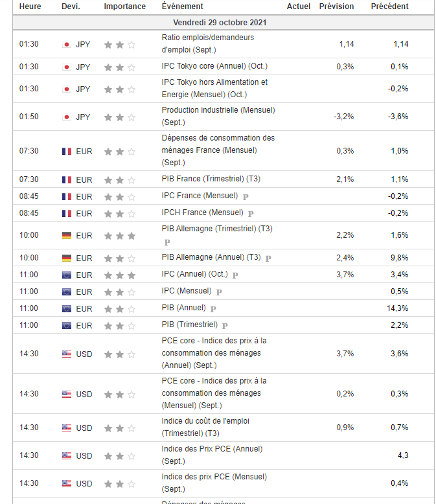Screen dimensions: 436x504
Task: Click the importance stars in Indice des Prix PCE (Annuel) row
Action: pyautogui.click(x=120, y=455)
